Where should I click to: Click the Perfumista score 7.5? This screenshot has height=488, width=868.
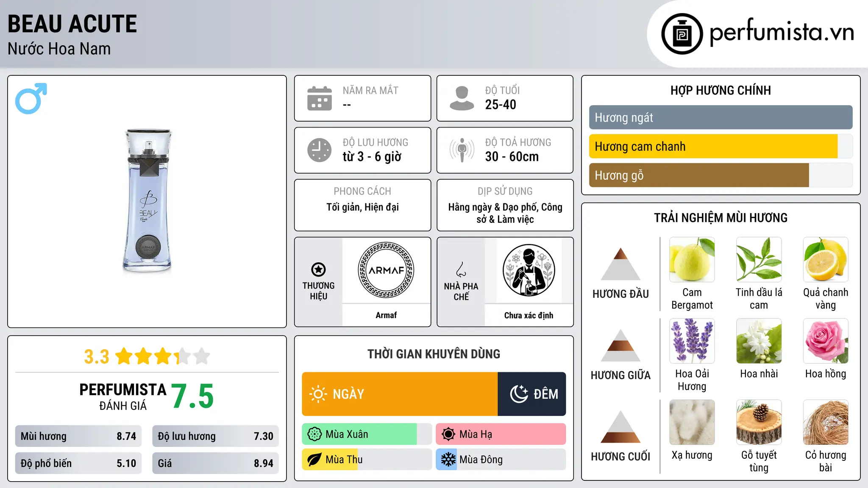click(192, 396)
